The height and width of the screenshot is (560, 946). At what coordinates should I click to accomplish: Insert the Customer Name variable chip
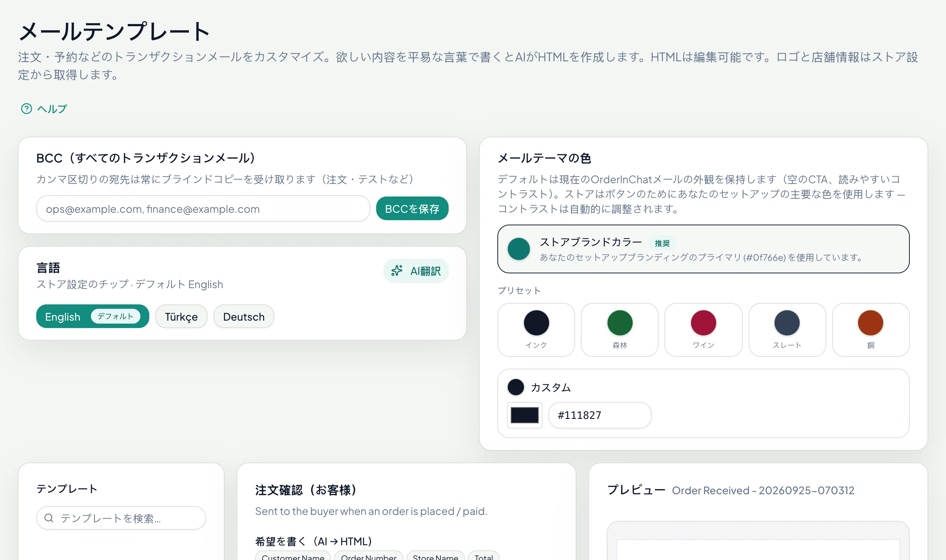[x=293, y=556]
